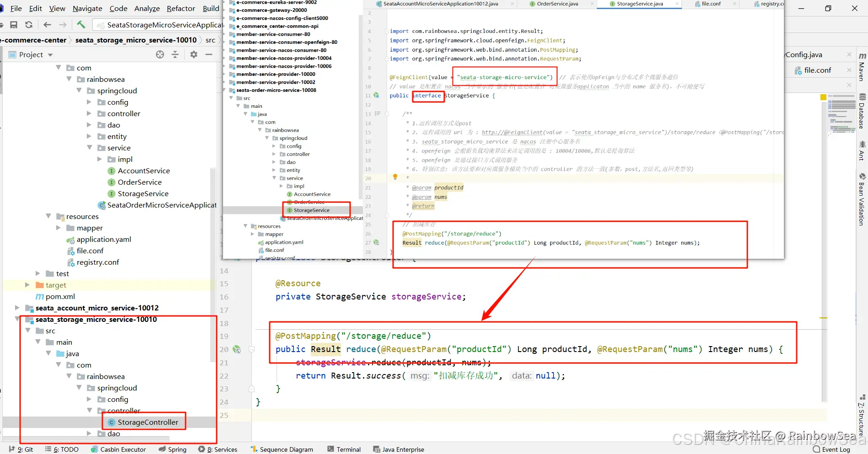
Task: Navigate forward with the right arrow icon
Action: click(x=63, y=25)
